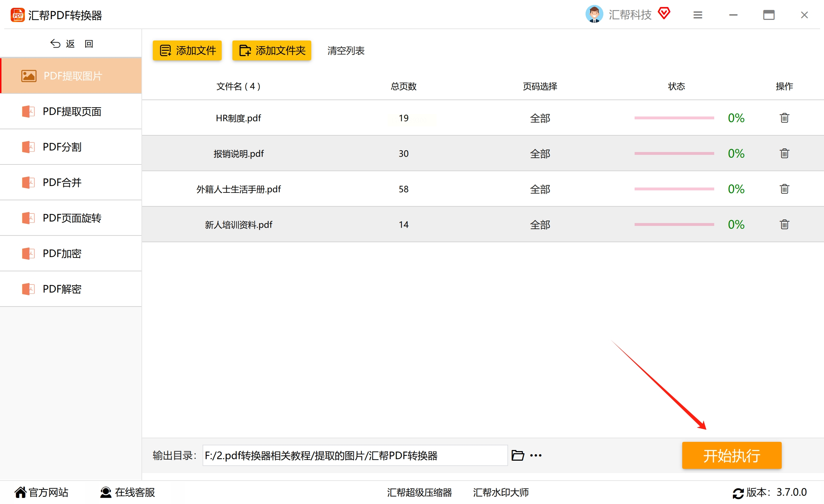Open page selection 全部 for HR制度.pdf
This screenshot has height=504, width=824.
pos(540,118)
